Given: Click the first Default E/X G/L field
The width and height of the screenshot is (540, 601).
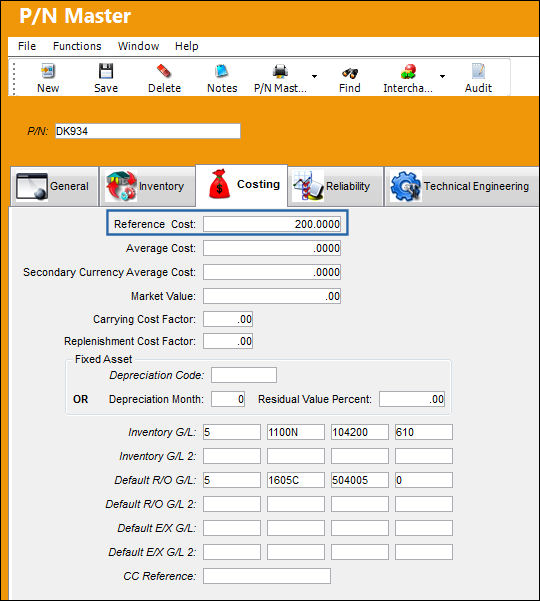Looking at the screenshot, I should [232, 528].
